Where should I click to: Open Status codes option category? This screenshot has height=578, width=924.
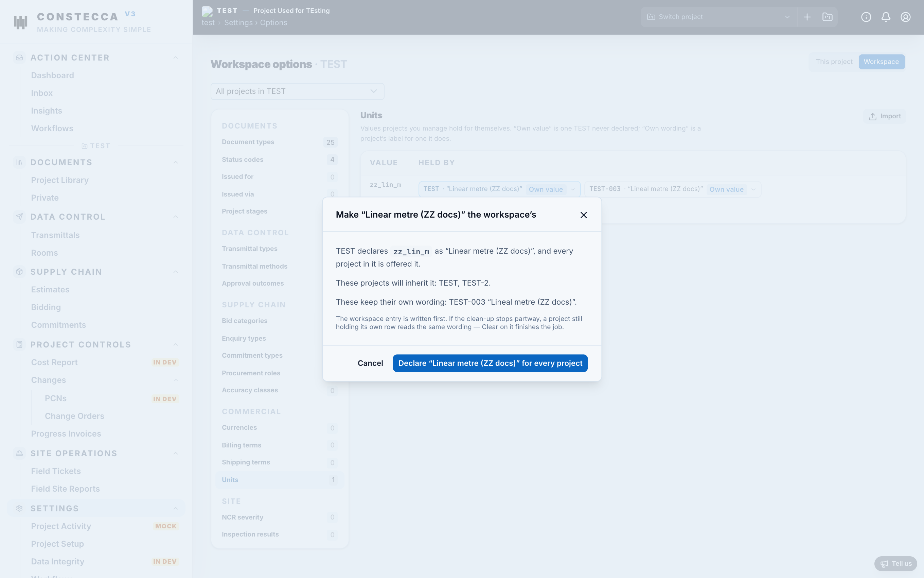tap(280, 159)
